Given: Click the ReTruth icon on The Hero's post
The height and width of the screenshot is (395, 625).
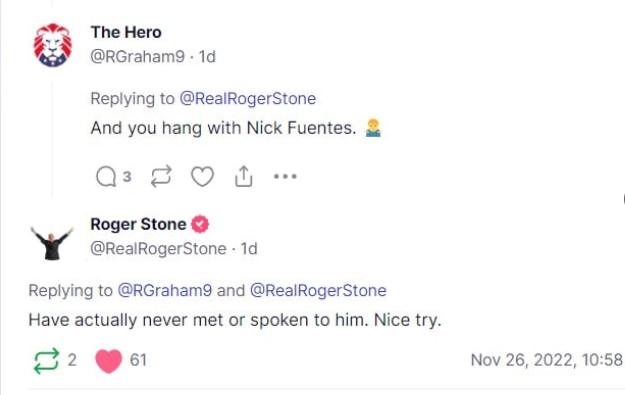Looking at the screenshot, I should [161, 176].
